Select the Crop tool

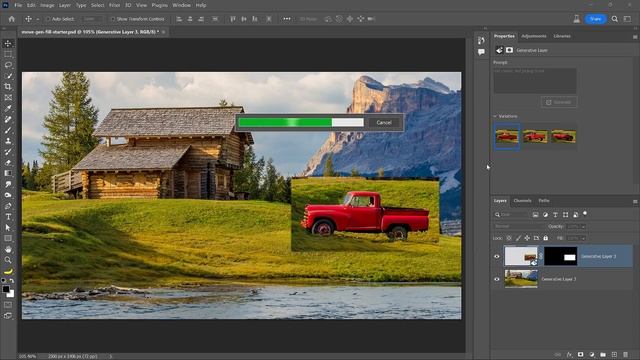[x=8, y=87]
